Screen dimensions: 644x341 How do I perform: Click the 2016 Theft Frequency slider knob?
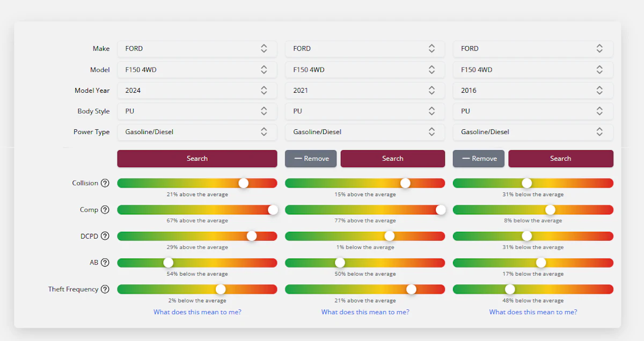[510, 290]
